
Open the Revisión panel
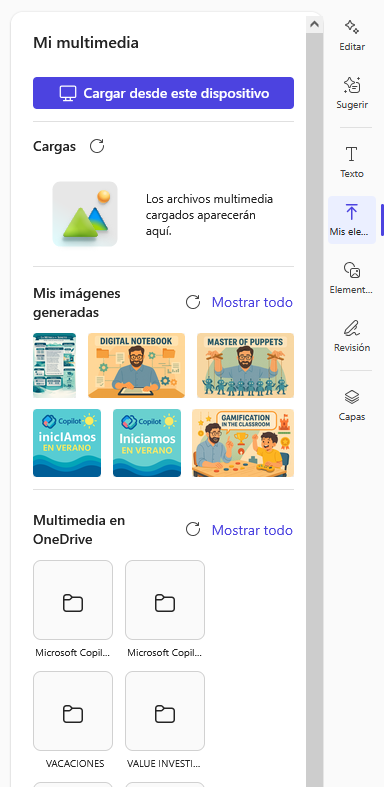(x=351, y=336)
